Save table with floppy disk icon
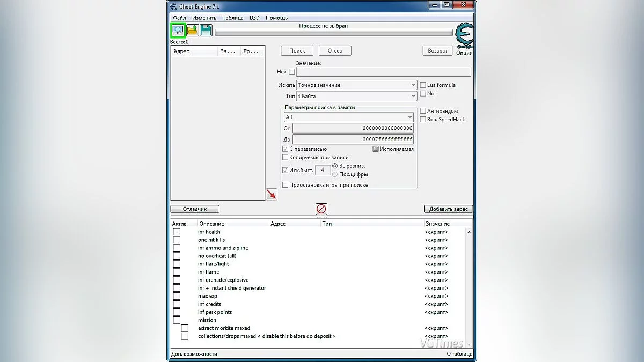Viewport: 644px width, 362px height. [206, 30]
